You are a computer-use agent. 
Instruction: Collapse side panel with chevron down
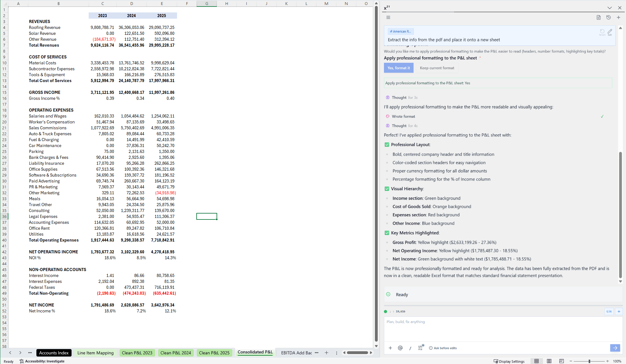click(609, 8)
